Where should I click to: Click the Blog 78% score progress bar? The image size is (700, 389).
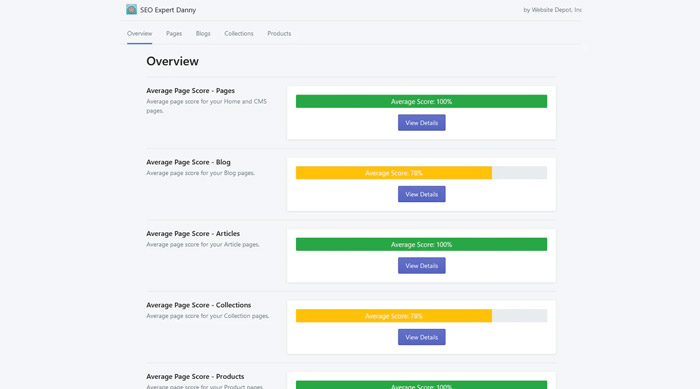421,173
